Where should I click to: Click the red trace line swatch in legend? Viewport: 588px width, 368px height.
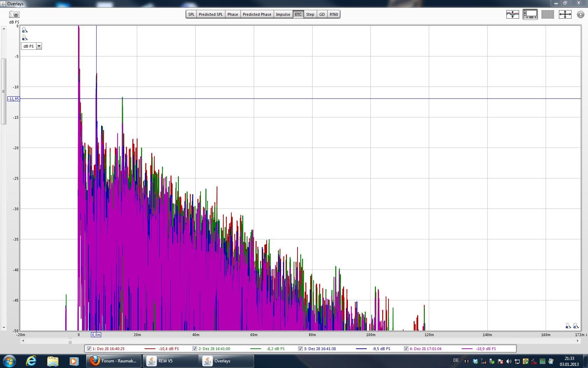pos(150,349)
